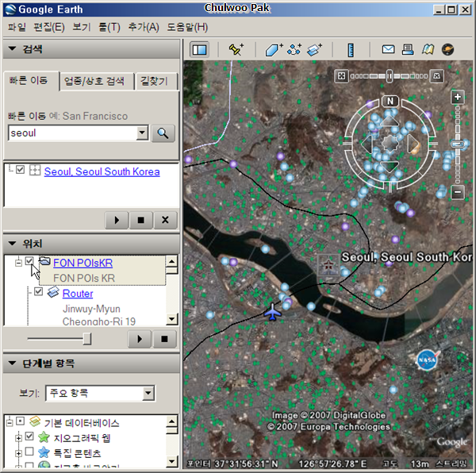Open the 보기 주요 항목 dropdown
The height and width of the screenshot is (473, 476).
point(148,393)
